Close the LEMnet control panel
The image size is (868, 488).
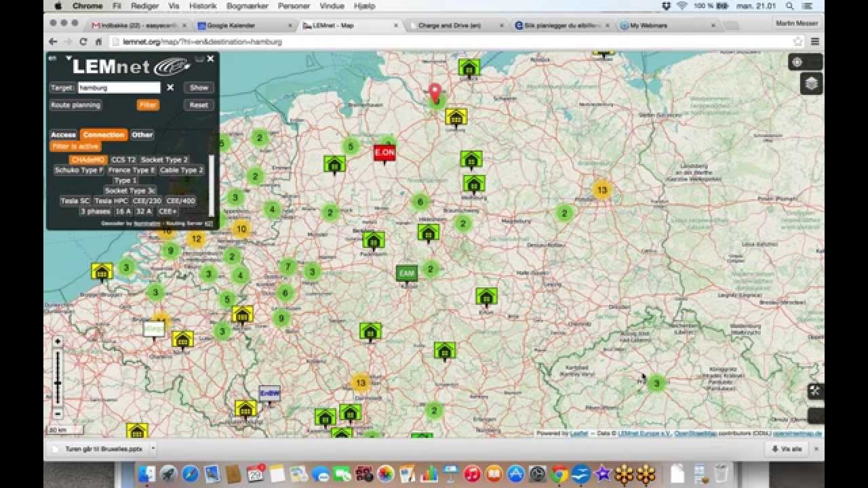coord(210,59)
